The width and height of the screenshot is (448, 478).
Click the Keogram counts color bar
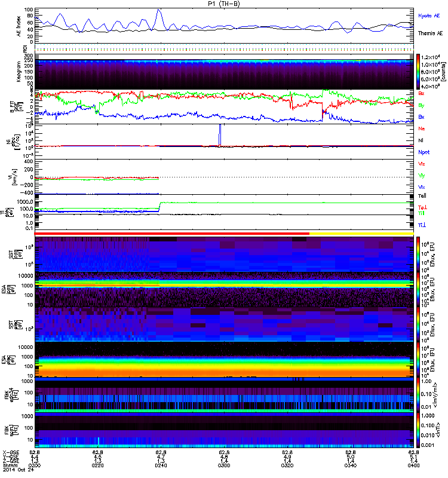click(418, 72)
